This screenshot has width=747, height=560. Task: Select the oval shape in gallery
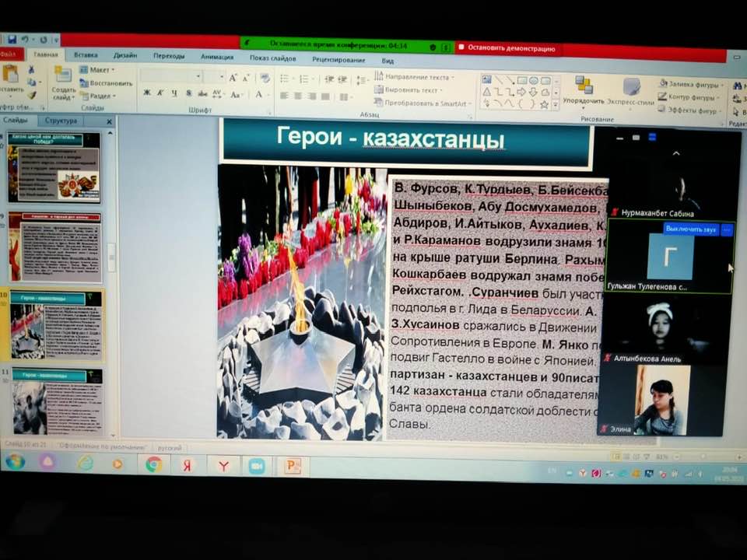534,80
